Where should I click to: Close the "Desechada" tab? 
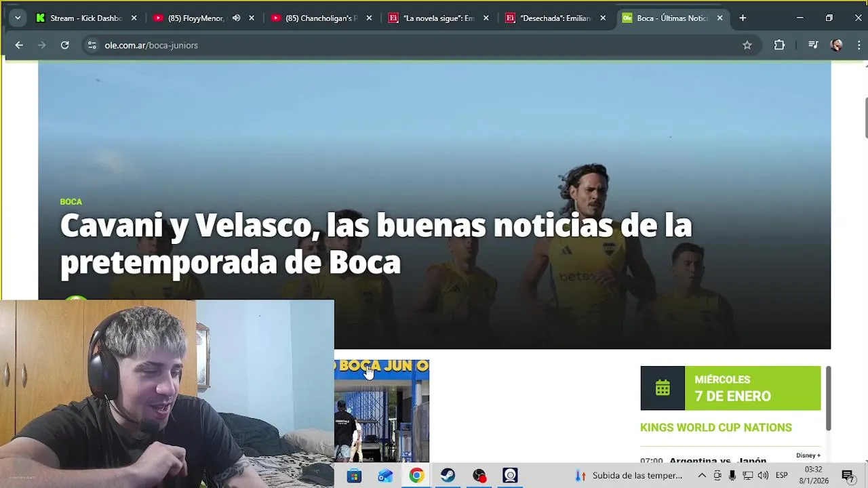point(603,18)
